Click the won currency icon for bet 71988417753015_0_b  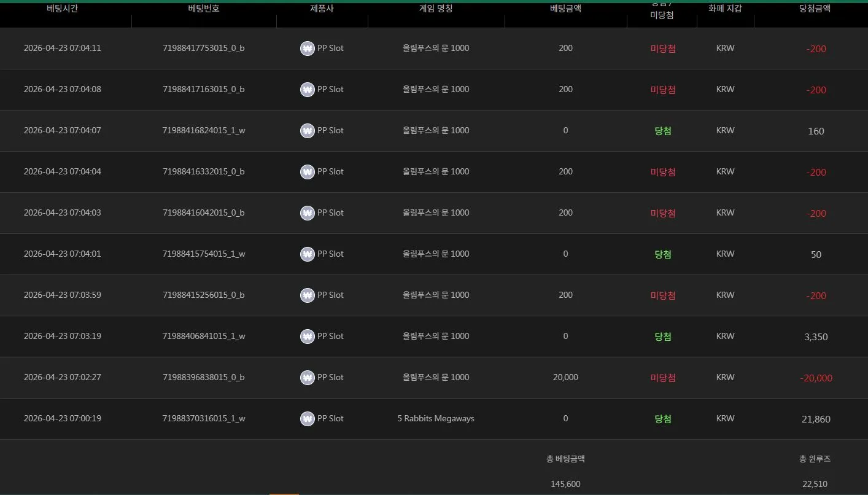[308, 49]
